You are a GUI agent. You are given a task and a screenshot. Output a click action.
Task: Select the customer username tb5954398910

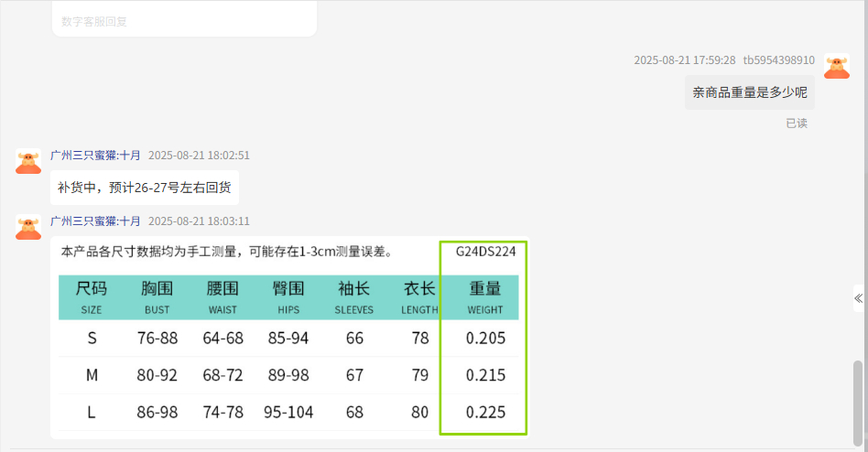click(778, 60)
